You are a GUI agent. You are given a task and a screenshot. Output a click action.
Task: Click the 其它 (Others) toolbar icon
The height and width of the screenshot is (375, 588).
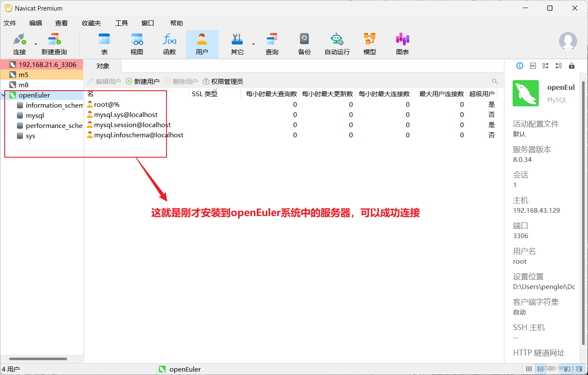[x=237, y=44]
